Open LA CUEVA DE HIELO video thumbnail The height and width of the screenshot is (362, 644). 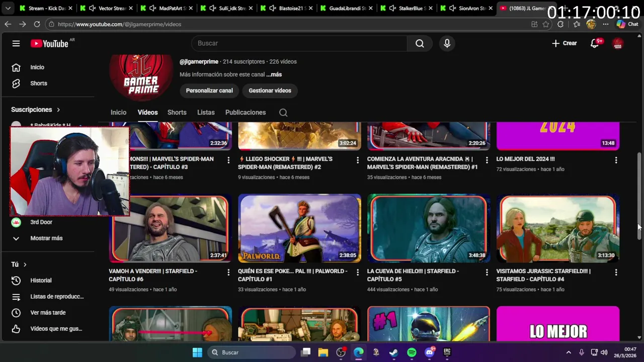click(429, 228)
